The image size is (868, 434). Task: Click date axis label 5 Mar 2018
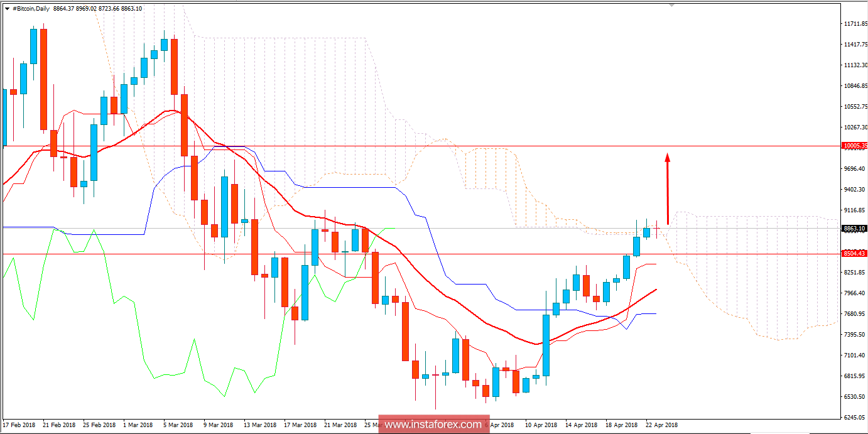178,425
